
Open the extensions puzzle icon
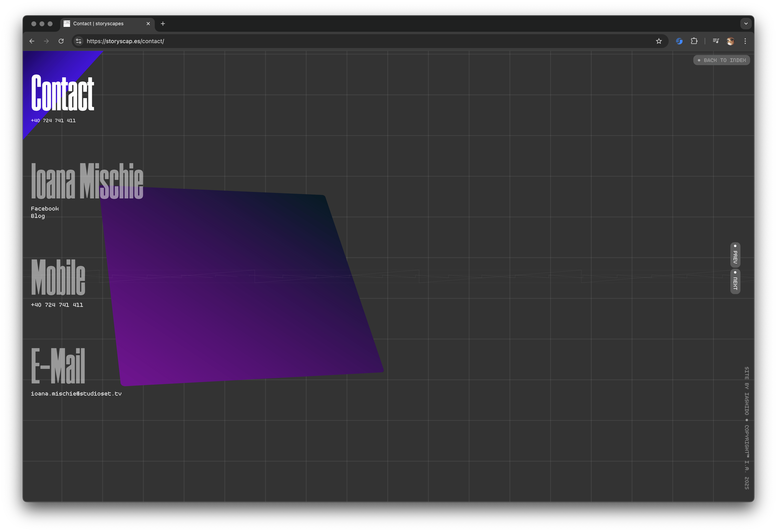coord(694,41)
